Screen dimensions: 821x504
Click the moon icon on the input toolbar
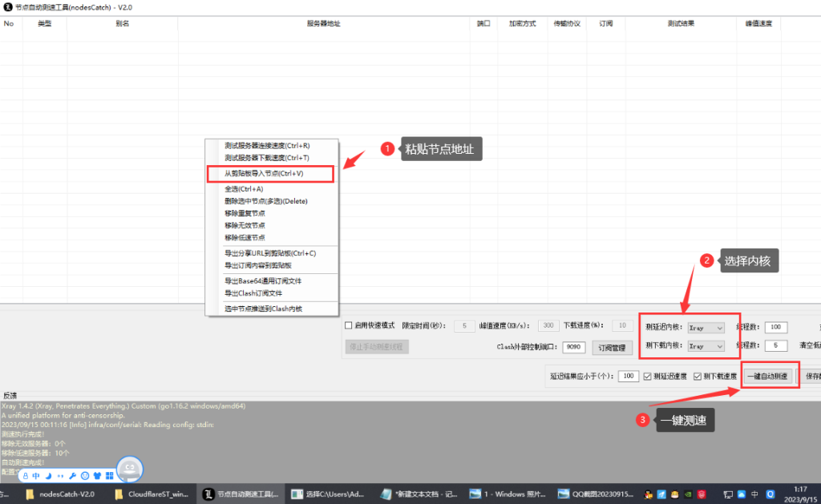click(48, 475)
